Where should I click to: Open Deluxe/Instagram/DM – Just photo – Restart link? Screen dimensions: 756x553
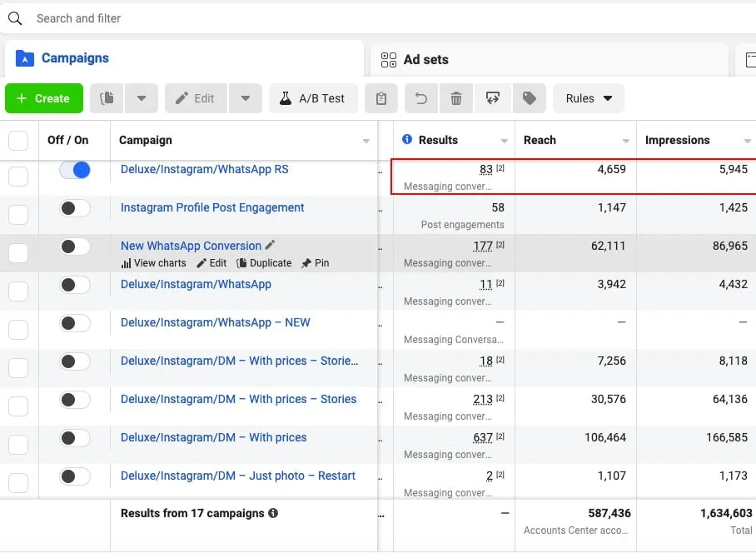click(x=237, y=476)
